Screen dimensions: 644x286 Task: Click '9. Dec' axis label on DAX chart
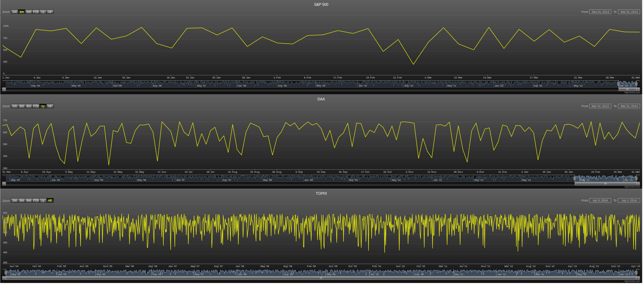pyautogui.click(x=480, y=172)
